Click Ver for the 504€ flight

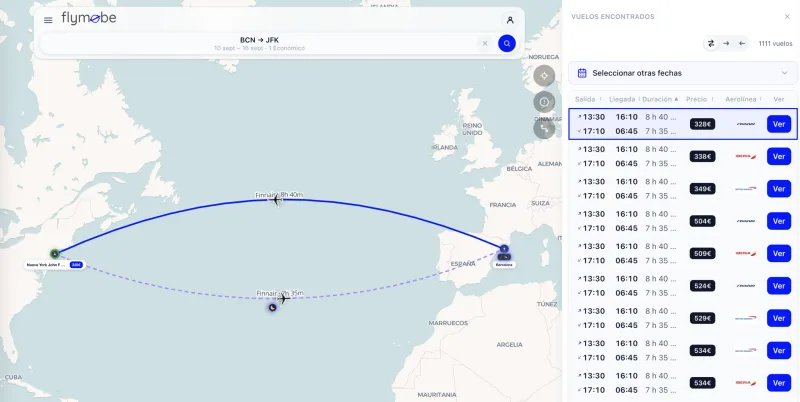pos(779,221)
